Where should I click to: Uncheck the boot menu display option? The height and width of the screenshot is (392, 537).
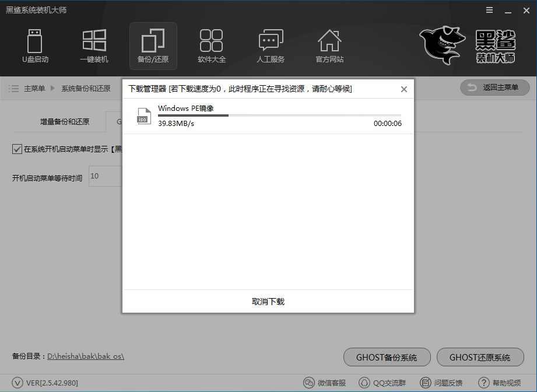click(x=16, y=149)
